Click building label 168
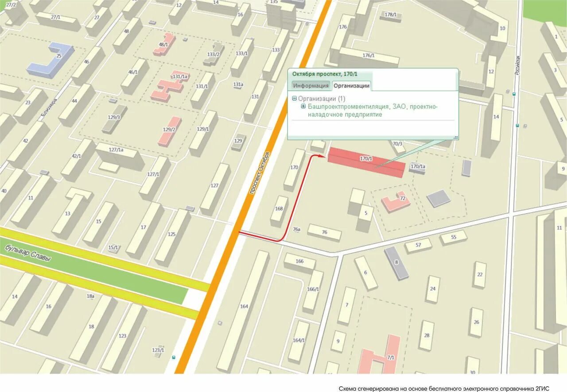The image size is (567, 392). point(279,209)
